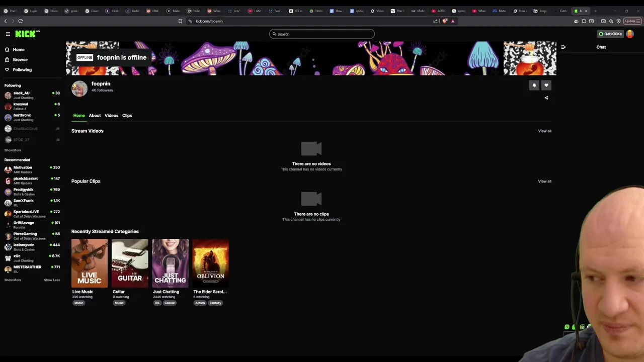Collapse Recommended list with Show Less
The height and width of the screenshot is (362, 644).
click(52, 280)
